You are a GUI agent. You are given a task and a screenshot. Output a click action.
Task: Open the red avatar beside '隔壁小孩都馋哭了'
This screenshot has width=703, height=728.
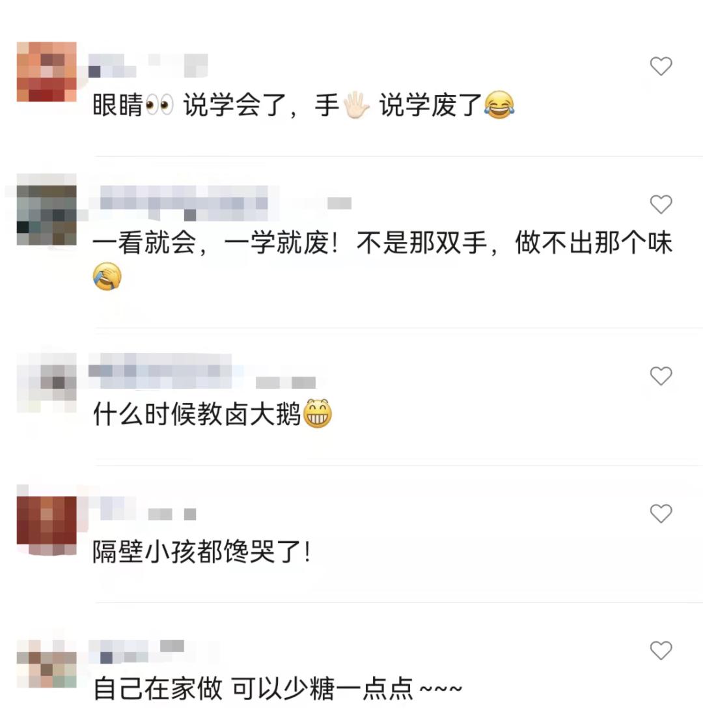(x=46, y=525)
